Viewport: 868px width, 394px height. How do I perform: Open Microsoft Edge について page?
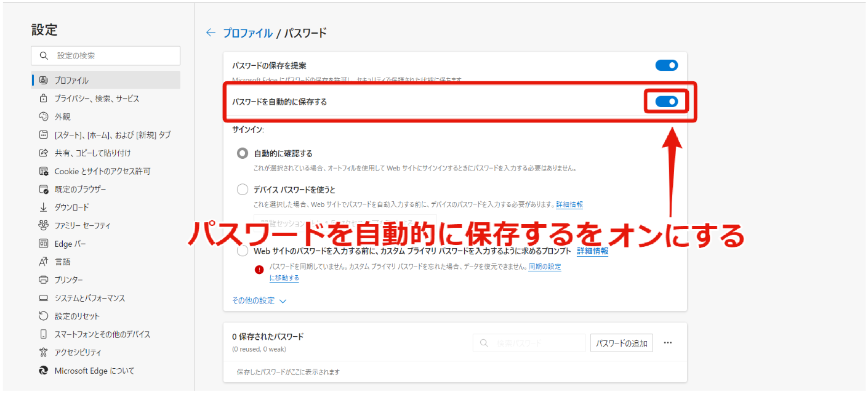pyautogui.click(x=105, y=371)
